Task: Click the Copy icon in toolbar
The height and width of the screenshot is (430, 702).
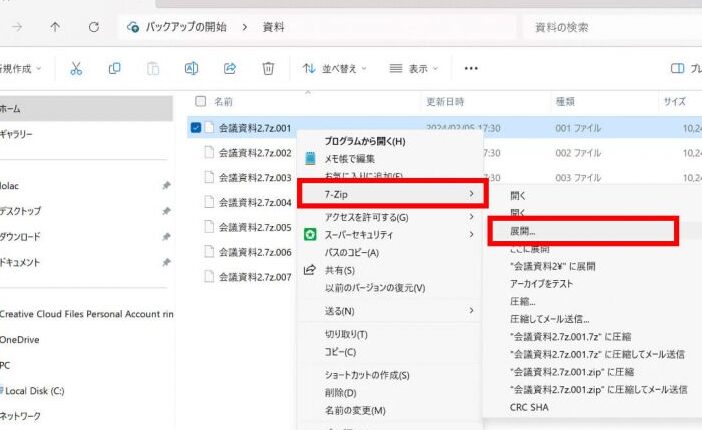Action: (115, 68)
